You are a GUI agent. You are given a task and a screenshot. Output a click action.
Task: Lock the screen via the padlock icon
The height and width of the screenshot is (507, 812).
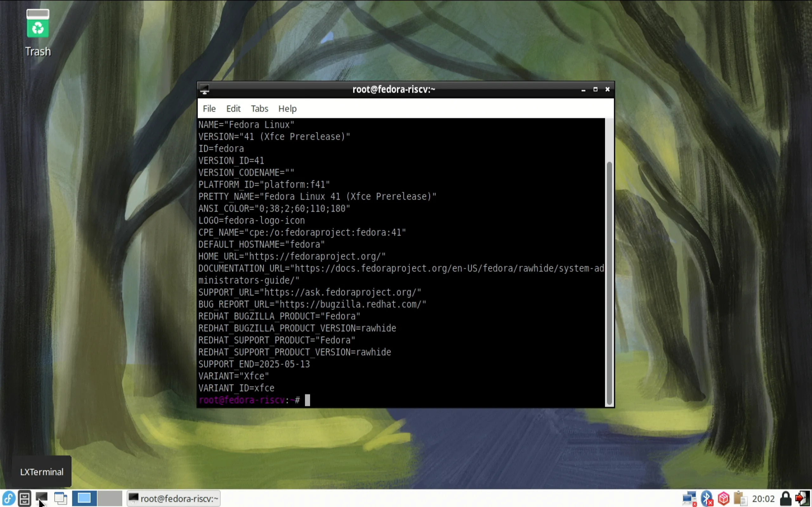click(785, 498)
